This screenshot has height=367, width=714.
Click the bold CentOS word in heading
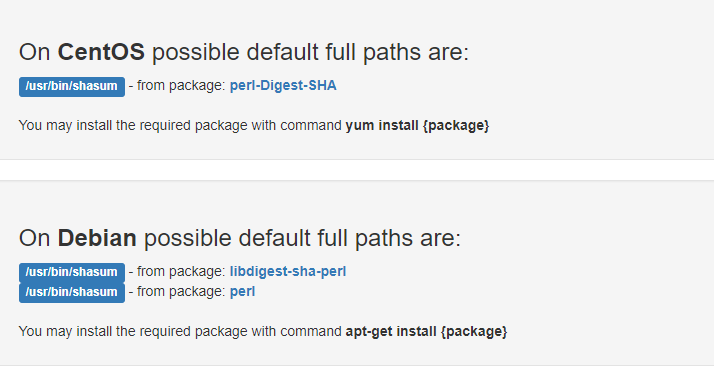pos(101,52)
